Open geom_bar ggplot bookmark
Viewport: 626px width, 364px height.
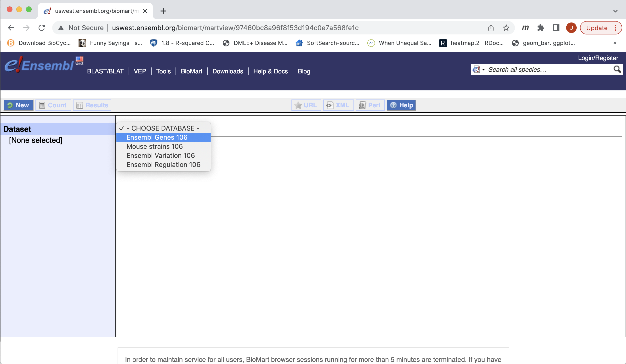coord(544,43)
